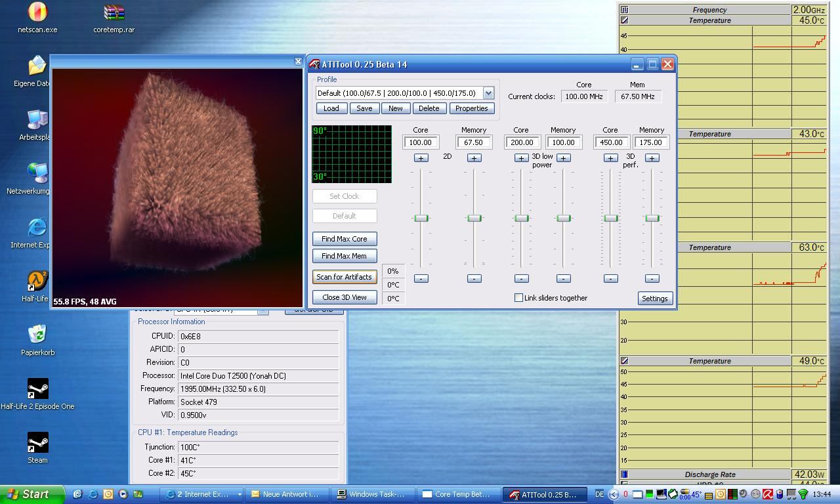Increase 3D low power Memory clock with plus
This screenshot has width=840, height=504.
point(563,158)
